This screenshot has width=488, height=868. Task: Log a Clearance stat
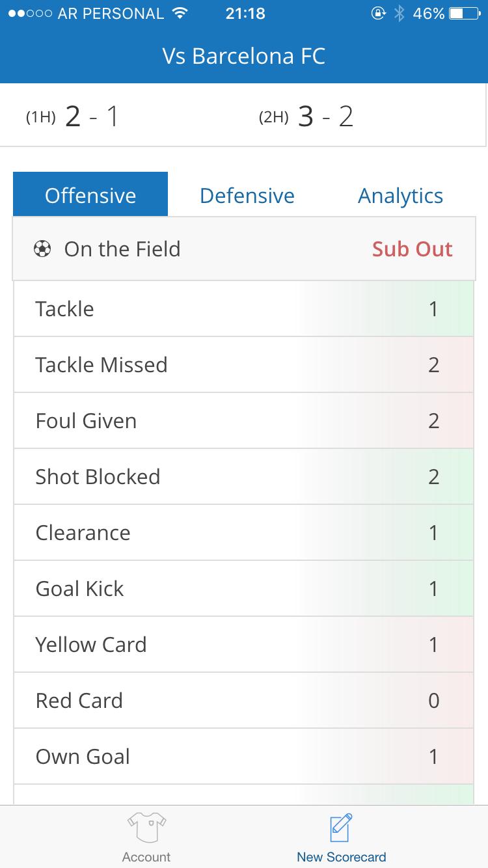243,533
